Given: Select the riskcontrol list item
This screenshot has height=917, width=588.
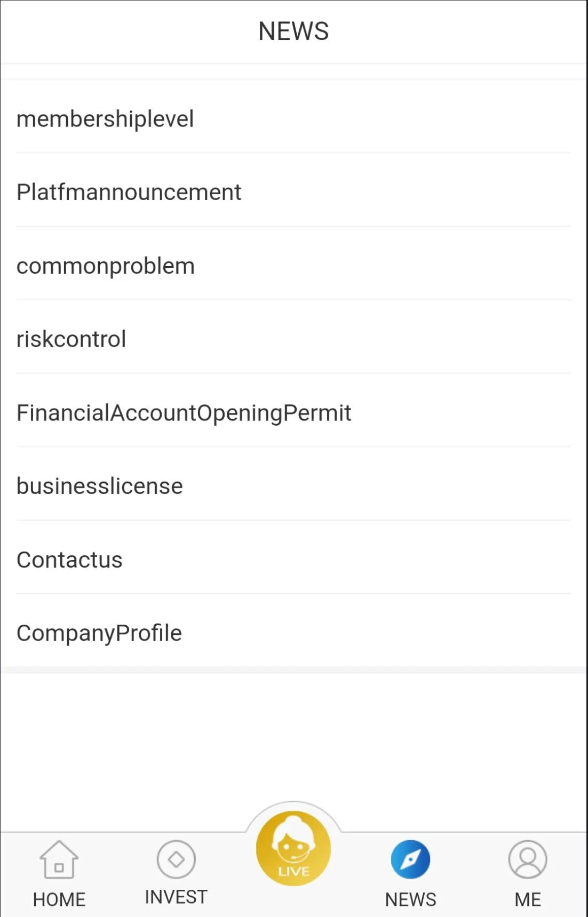Looking at the screenshot, I should [71, 339].
